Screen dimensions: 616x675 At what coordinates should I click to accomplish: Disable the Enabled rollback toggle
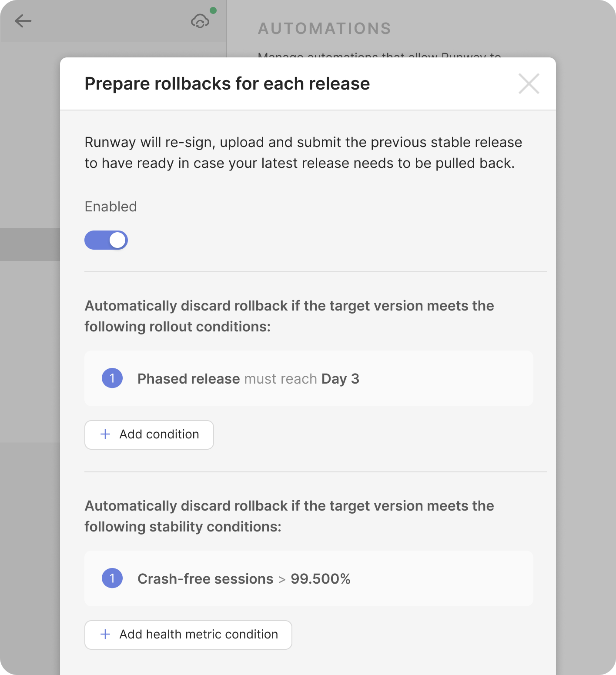[106, 240]
